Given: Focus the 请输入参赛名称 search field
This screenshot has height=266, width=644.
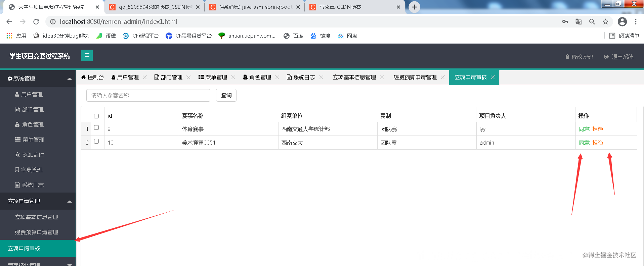Looking at the screenshot, I should [148, 95].
